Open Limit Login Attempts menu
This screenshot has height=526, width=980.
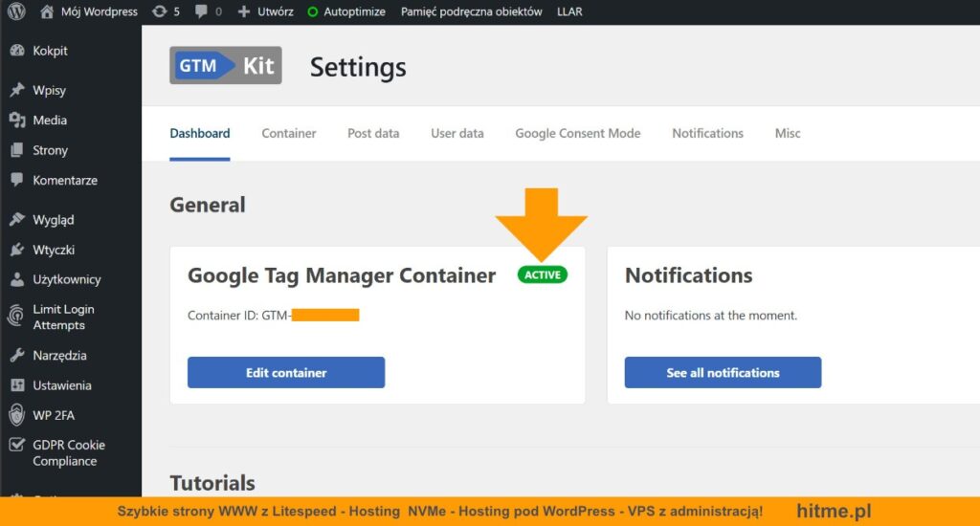[x=63, y=318]
